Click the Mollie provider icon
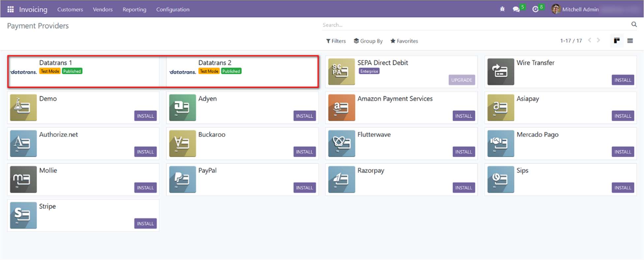The image size is (644, 260). pos(23,179)
